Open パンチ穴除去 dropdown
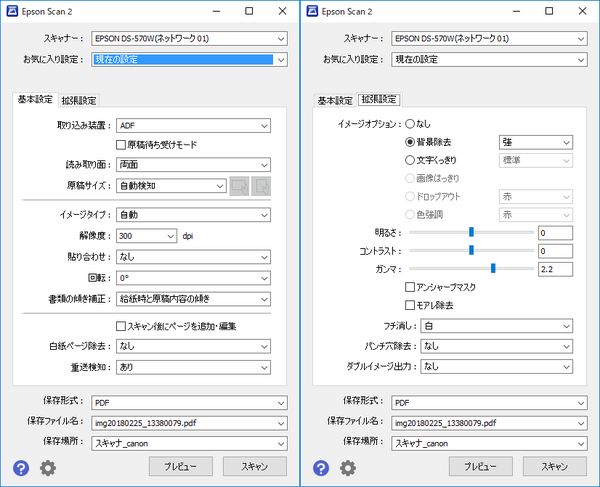Viewport: 600px width, 487px height. pos(497,346)
